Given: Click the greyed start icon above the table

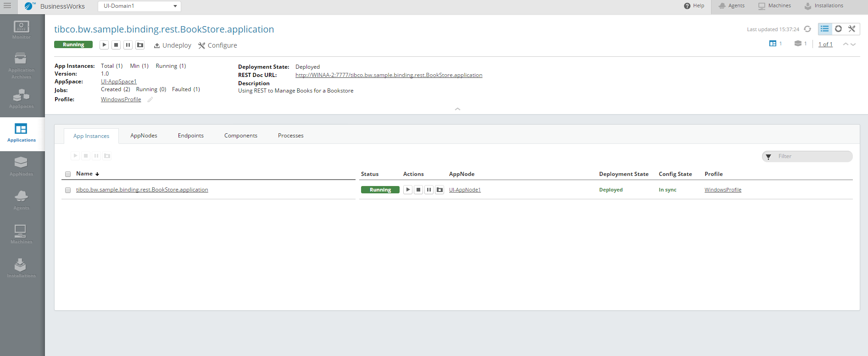Looking at the screenshot, I should 75,156.
